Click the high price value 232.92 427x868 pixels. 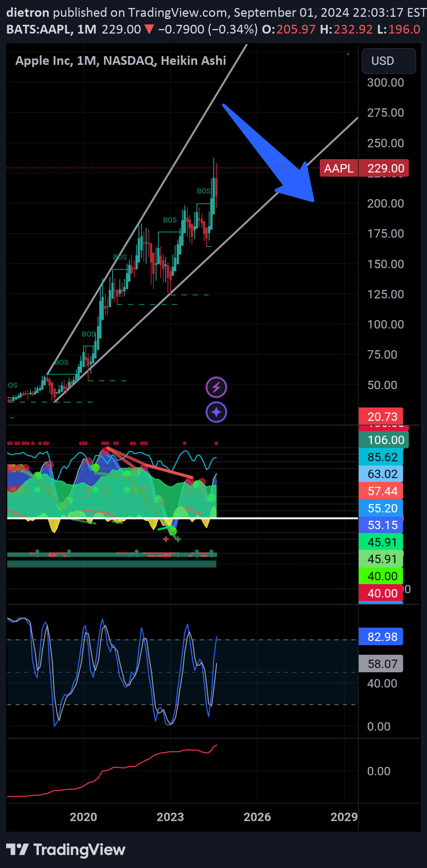coord(353,29)
